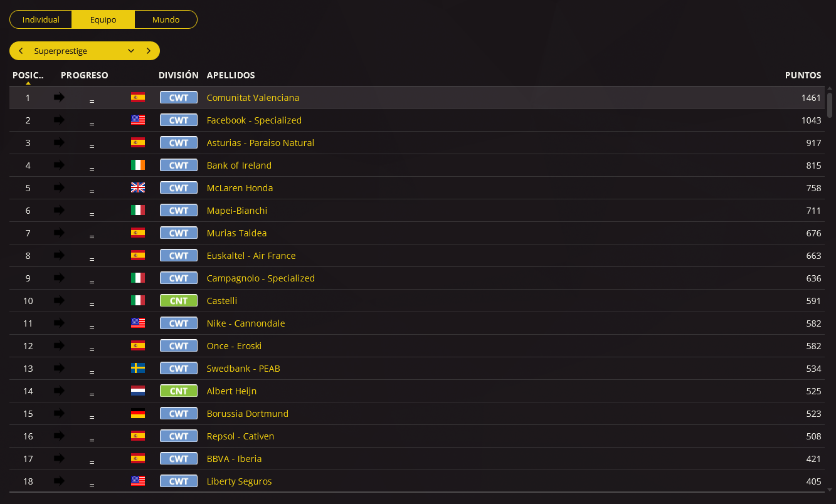This screenshot has height=504, width=836.
Task: Click points value 525
Action: [x=813, y=391]
